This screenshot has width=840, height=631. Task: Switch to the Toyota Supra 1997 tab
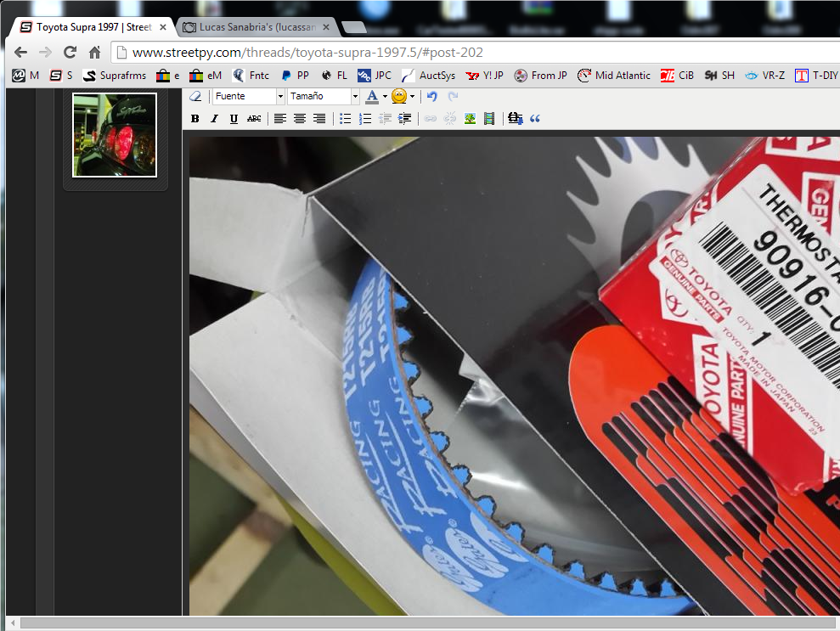(x=89, y=27)
